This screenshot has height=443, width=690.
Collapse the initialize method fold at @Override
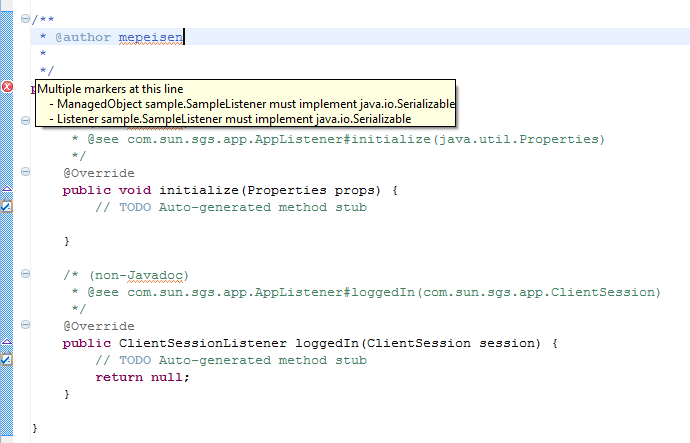25,173
